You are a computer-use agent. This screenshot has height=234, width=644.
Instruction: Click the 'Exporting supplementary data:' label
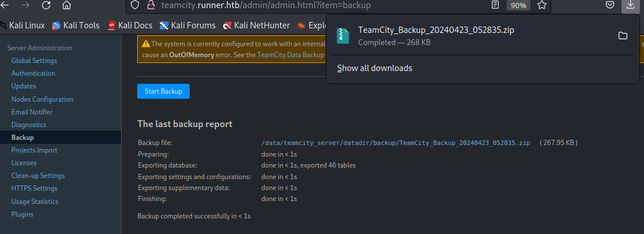coord(183,188)
